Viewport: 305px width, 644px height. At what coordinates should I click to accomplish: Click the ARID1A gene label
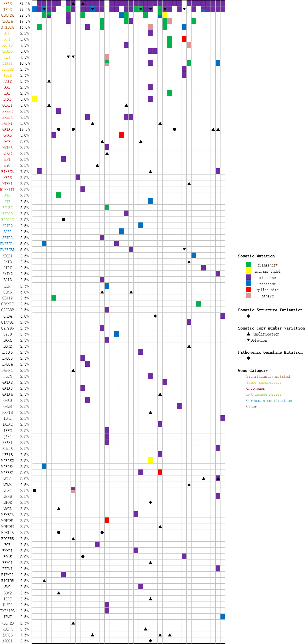click(7, 27)
